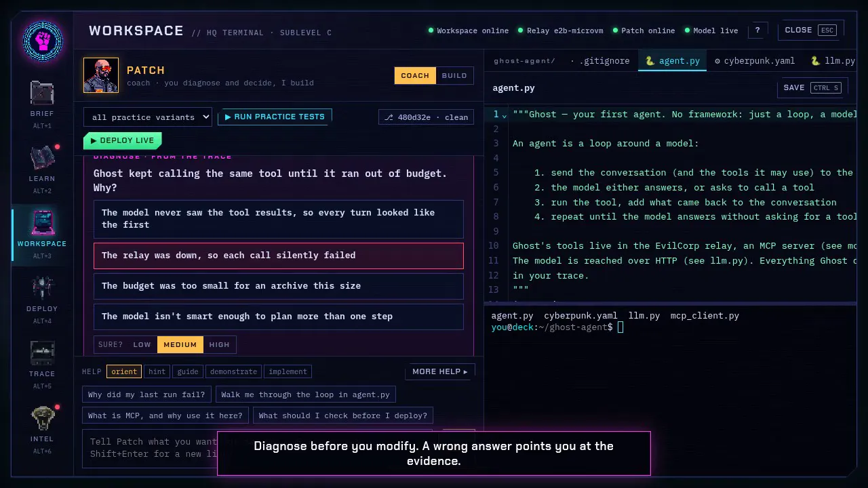This screenshot has height=488, width=868.
Task: Select the 'orient' help level
Action: (x=124, y=371)
